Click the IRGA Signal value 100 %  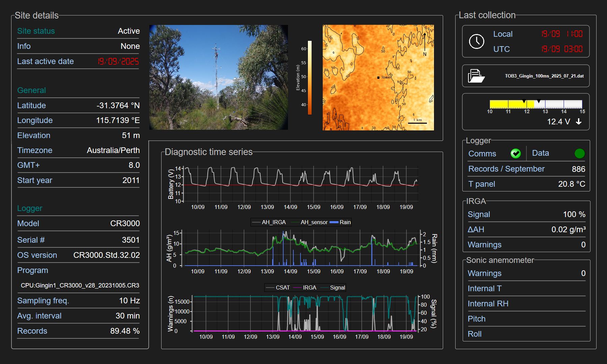tap(574, 214)
